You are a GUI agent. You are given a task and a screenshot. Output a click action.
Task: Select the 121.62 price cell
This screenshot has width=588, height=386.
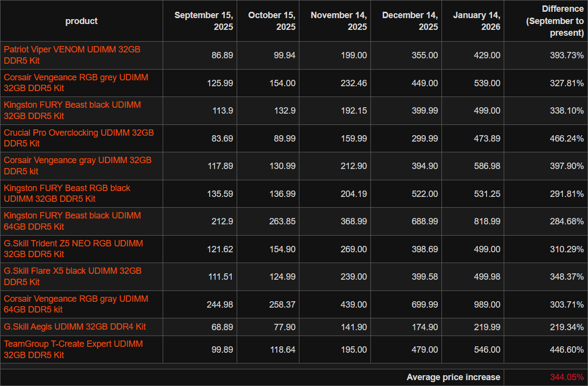point(200,249)
